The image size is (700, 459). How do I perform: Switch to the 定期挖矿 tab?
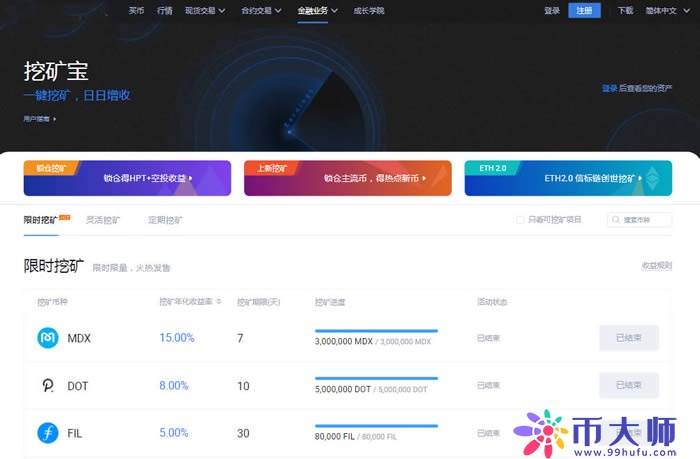coord(165,219)
